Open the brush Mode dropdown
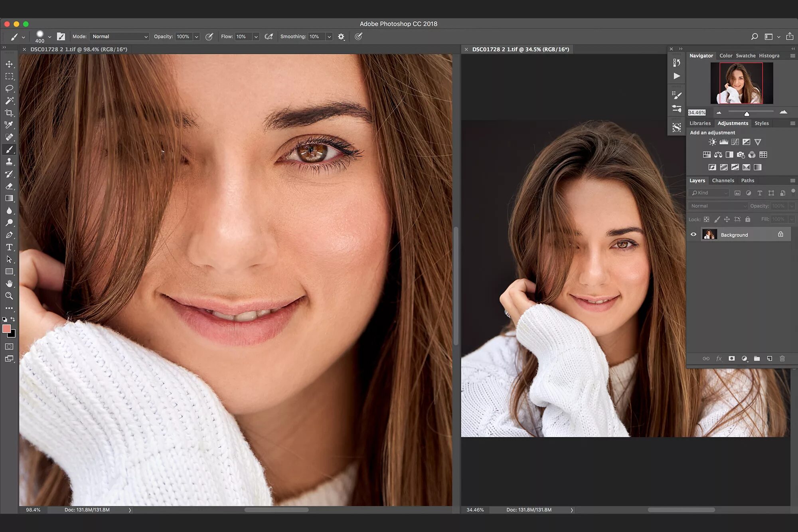The width and height of the screenshot is (798, 532). (119, 37)
